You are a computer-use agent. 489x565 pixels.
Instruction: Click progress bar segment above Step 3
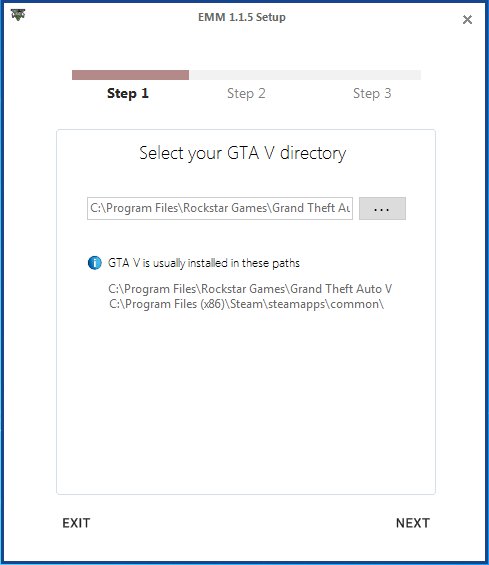point(363,75)
